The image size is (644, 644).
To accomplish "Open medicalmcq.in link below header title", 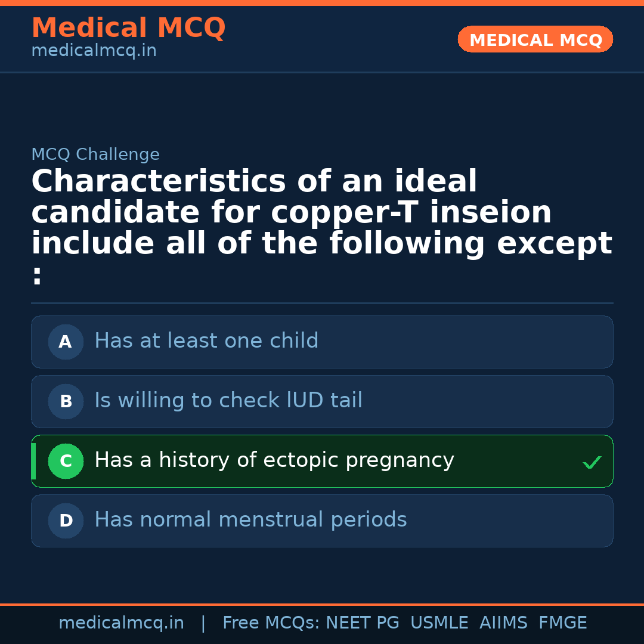I will pyautogui.click(x=94, y=51).
